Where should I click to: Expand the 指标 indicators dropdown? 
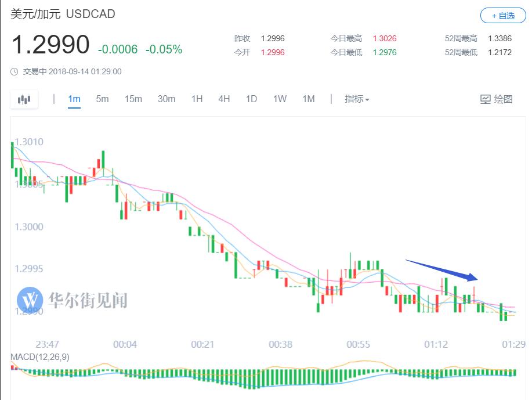tap(357, 99)
